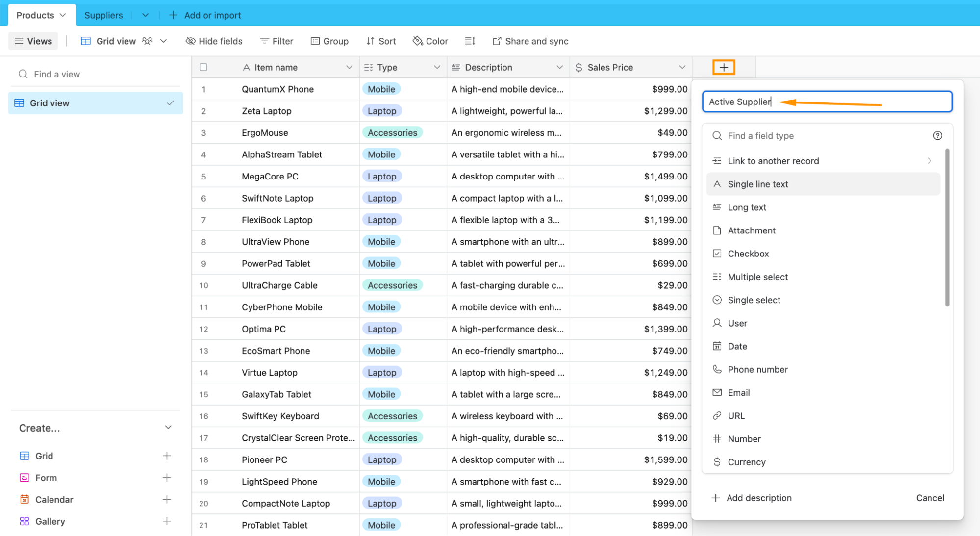Toggle the select-all checkbox in header row
Viewport: 980px width, 536px height.
(203, 67)
